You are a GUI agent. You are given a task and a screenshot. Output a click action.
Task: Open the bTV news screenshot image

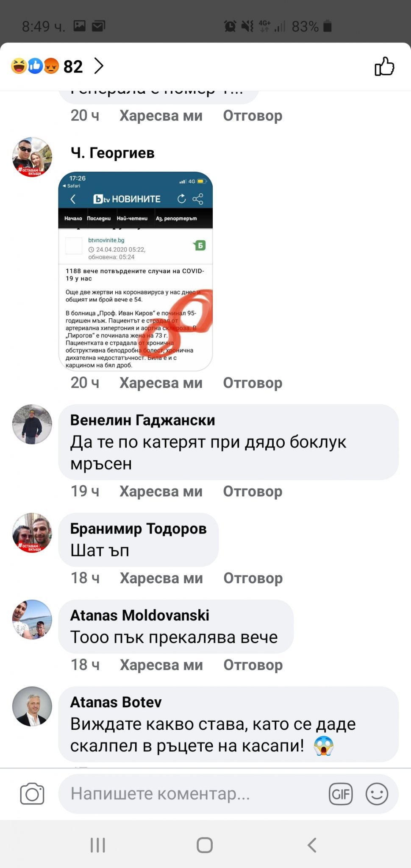coord(136,271)
